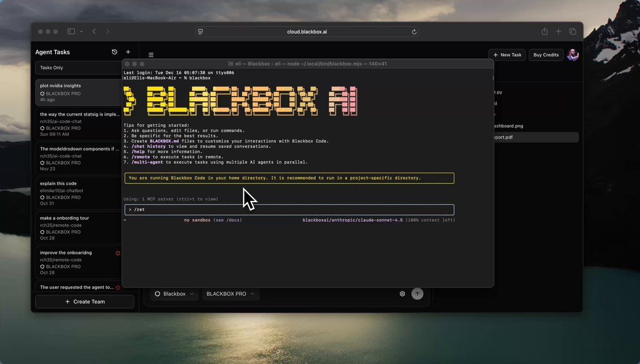Open 'The modeldrodown components if ...' task
This screenshot has height=364, width=640.
[79, 159]
